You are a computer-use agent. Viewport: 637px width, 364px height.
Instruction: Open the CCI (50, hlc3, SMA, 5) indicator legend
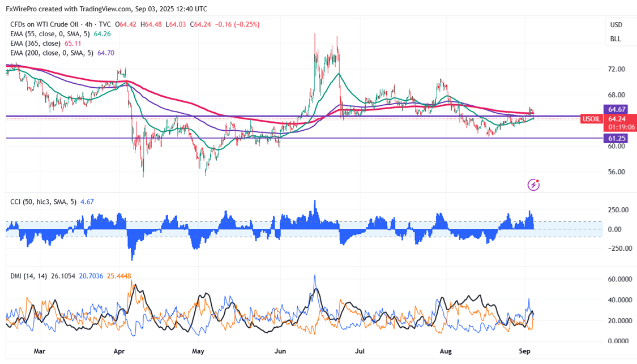coord(43,202)
